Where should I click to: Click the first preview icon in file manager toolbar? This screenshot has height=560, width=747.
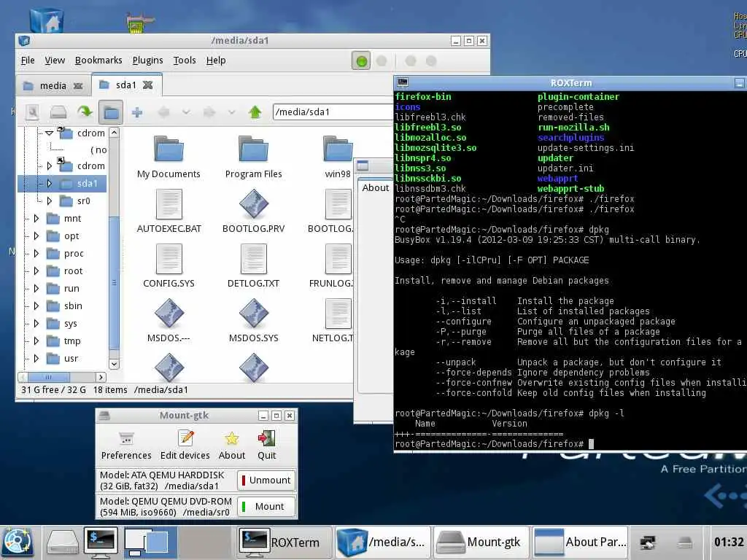[x=32, y=112]
